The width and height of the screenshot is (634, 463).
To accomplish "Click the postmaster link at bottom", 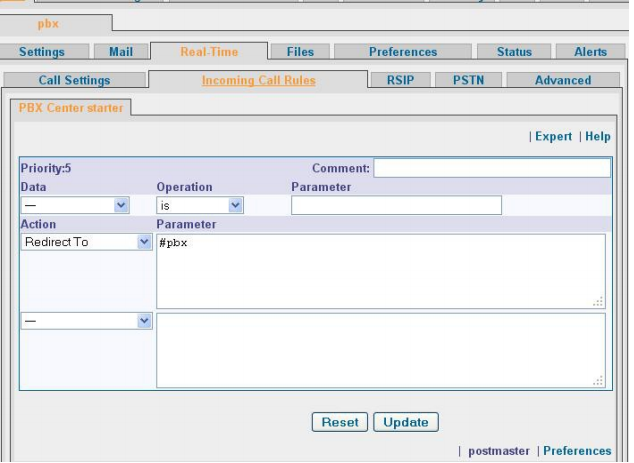I will click(499, 451).
